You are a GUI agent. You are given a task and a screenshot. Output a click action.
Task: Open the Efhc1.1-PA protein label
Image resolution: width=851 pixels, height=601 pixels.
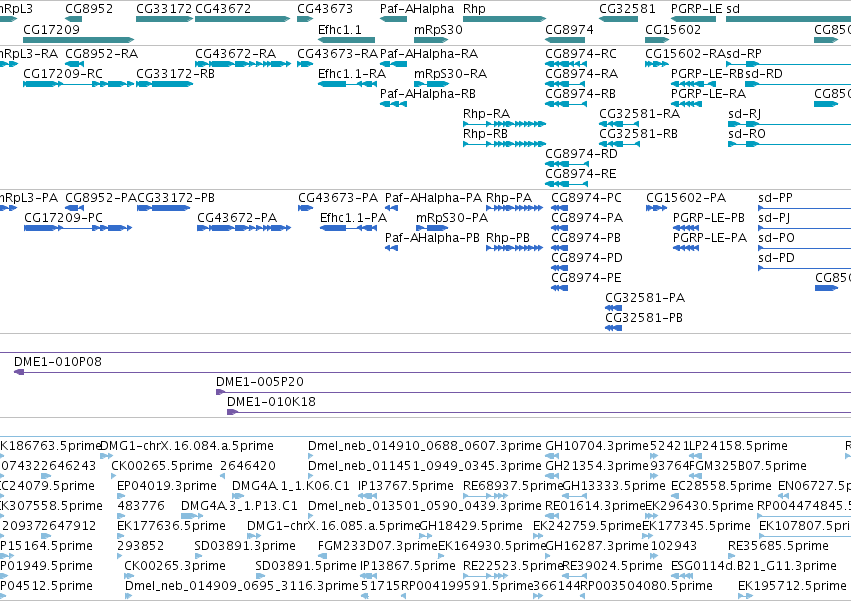[x=353, y=218]
